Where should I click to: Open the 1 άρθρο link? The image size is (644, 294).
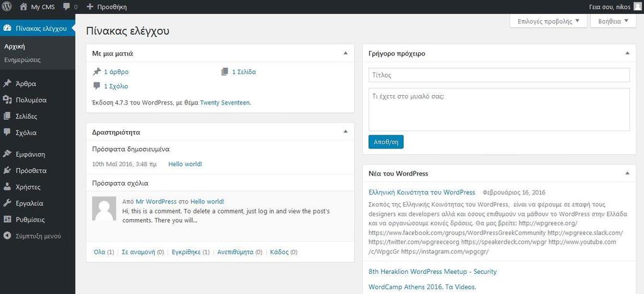(116, 72)
